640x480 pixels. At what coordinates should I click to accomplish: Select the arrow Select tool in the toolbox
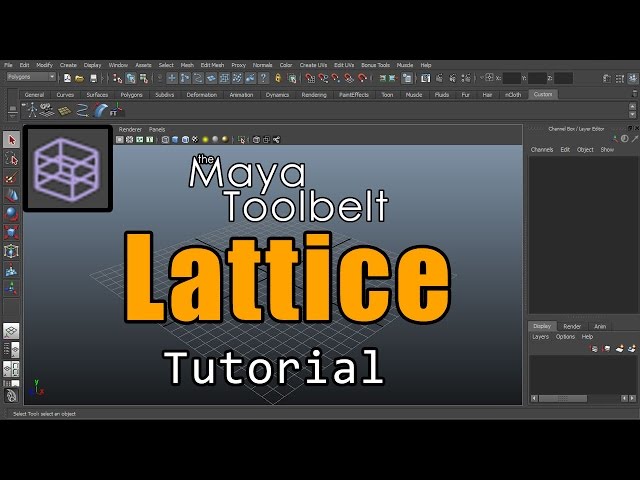pos(11,140)
